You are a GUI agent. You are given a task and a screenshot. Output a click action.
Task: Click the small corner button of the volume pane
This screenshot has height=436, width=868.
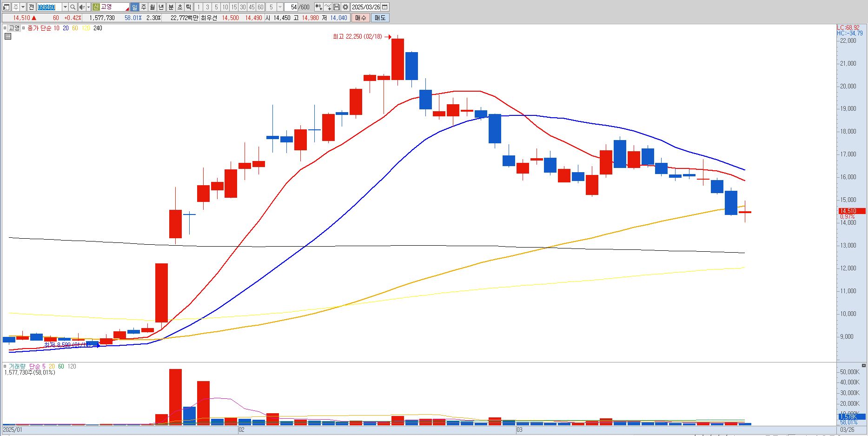(864, 366)
